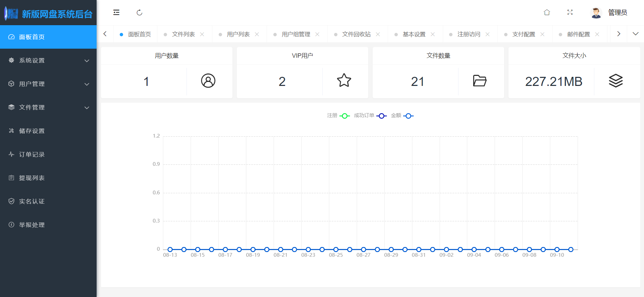Image resolution: width=644 pixels, height=297 pixels.
Task: Open the home icon in header
Action: pyautogui.click(x=547, y=12)
